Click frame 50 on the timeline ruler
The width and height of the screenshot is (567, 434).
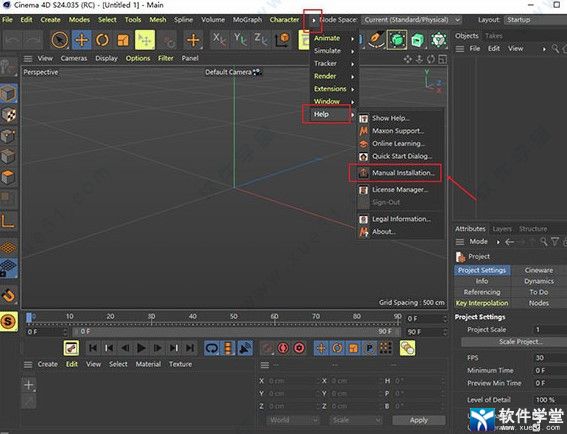[234, 316]
